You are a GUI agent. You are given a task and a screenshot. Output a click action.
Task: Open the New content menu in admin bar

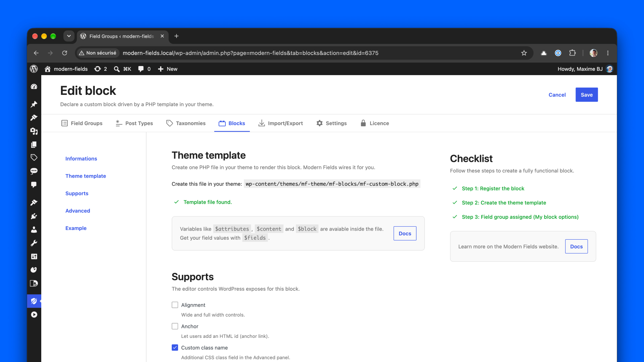pyautogui.click(x=167, y=69)
